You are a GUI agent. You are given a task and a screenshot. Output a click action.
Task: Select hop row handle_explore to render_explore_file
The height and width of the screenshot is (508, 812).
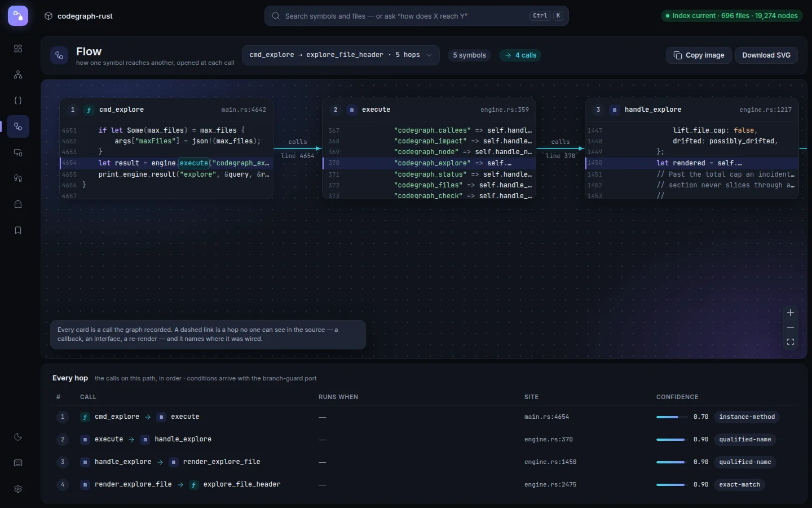tap(424, 462)
